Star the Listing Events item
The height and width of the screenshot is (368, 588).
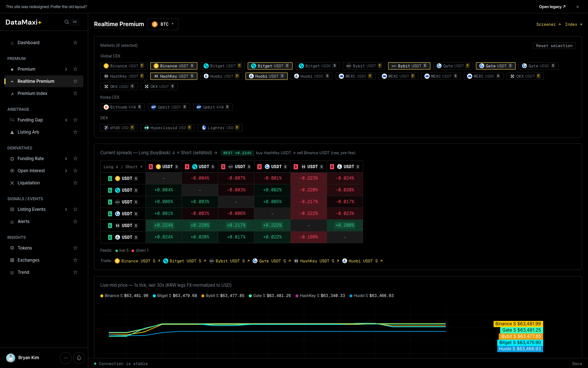[x=75, y=209]
